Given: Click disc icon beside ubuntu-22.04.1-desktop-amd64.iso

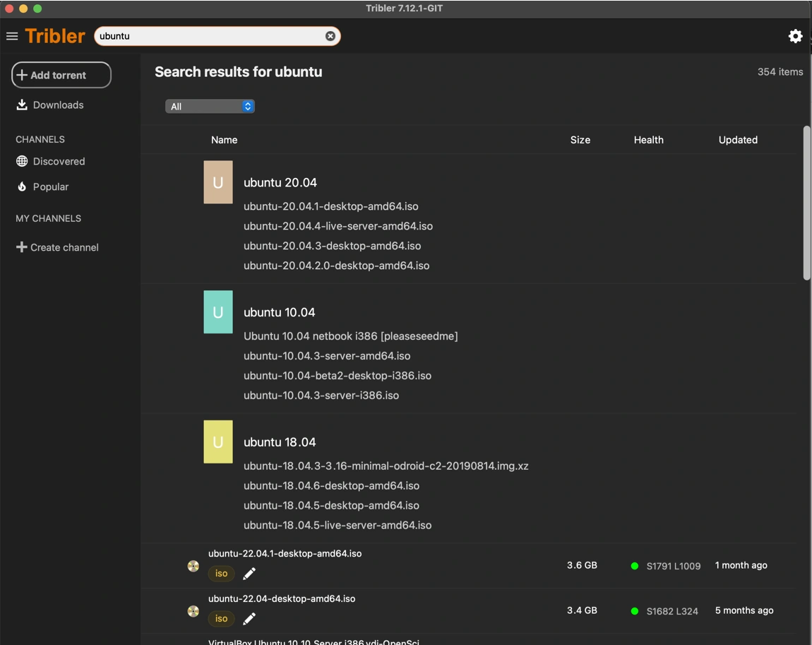Looking at the screenshot, I should point(193,567).
